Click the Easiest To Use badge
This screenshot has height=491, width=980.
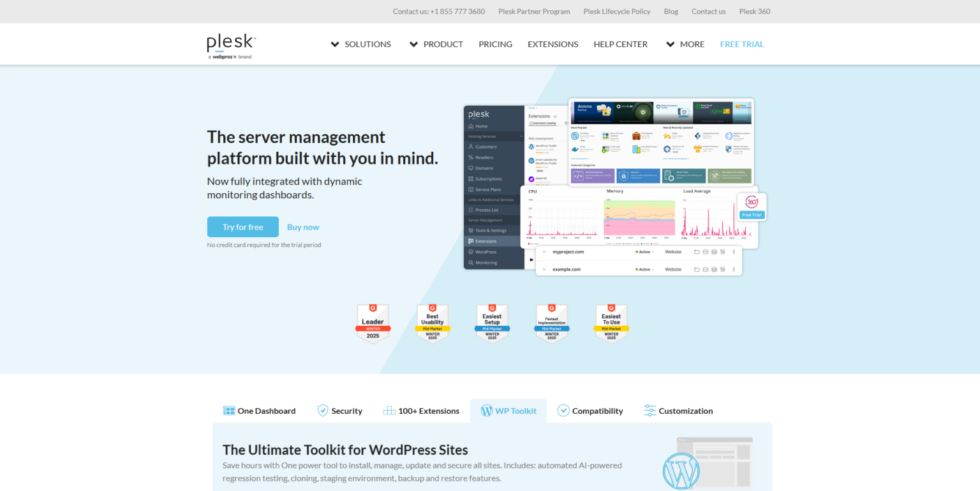tap(611, 323)
